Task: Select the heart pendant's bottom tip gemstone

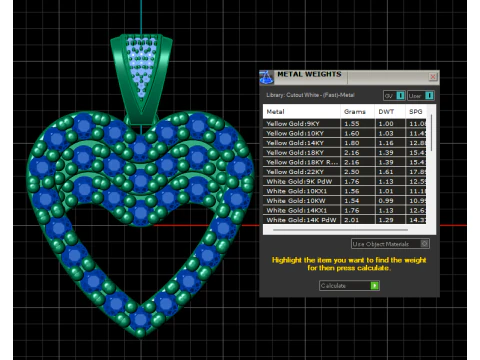Action: tap(140, 318)
